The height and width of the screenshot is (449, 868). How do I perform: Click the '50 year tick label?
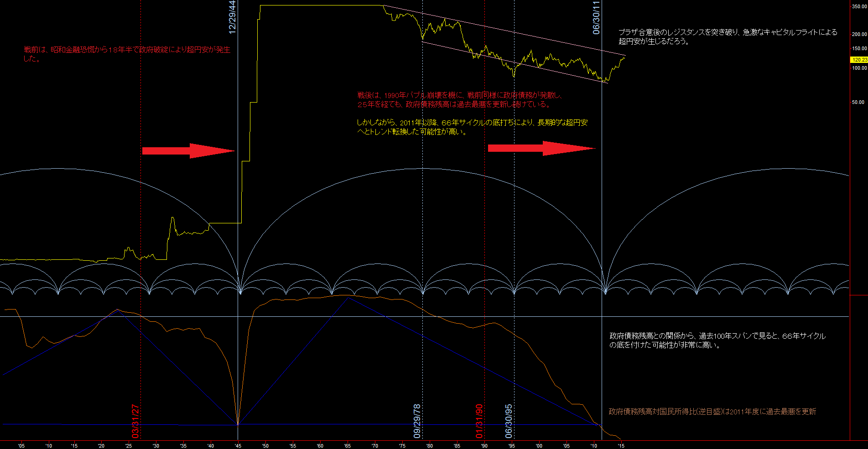pos(266,446)
